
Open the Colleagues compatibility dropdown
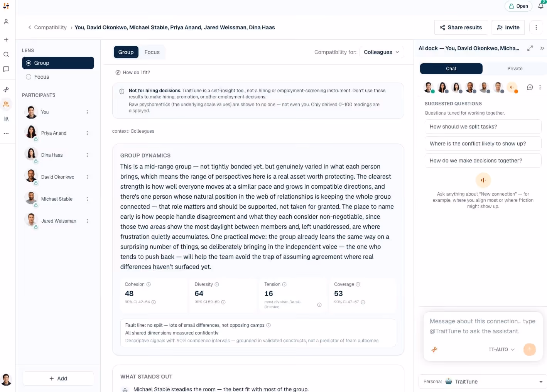[x=382, y=52]
